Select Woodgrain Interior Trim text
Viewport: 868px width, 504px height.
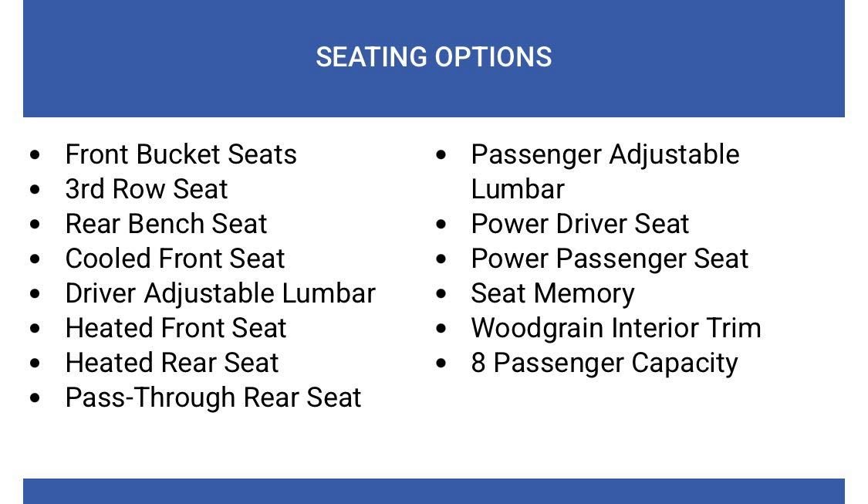coord(616,328)
